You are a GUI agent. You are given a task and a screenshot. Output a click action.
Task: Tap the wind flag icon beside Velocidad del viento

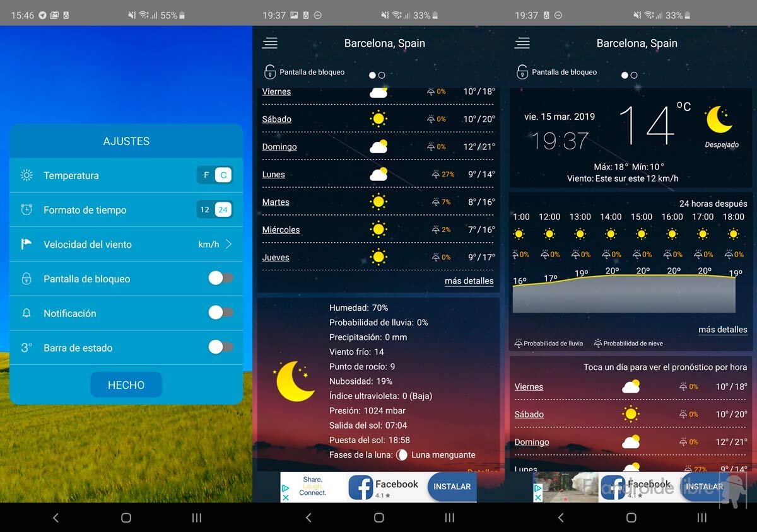pyautogui.click(x=26, y=244)
